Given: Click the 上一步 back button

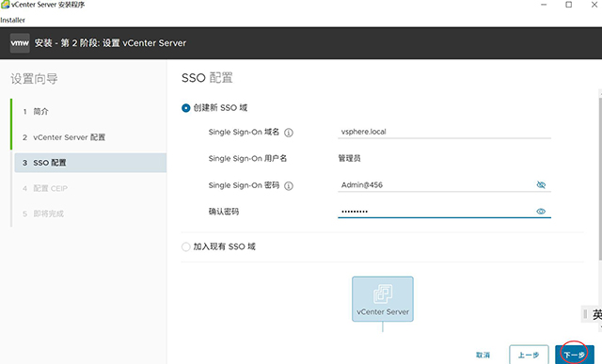Looking at the screenshot, I should point(529,355).
